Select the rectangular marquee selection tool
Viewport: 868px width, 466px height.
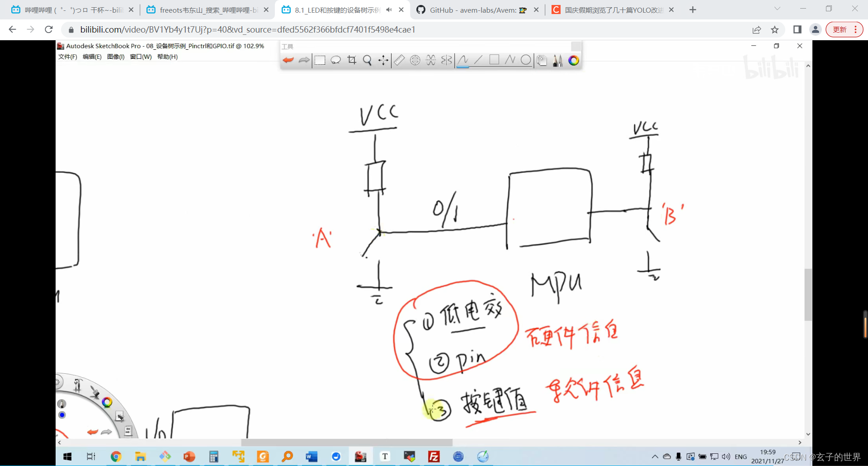point(320,60)
